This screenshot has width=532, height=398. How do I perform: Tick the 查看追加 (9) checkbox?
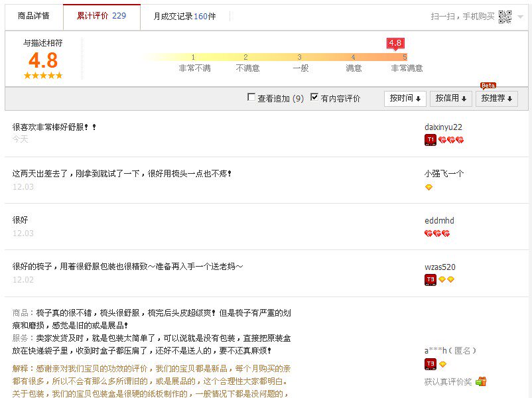click(251, 98)
